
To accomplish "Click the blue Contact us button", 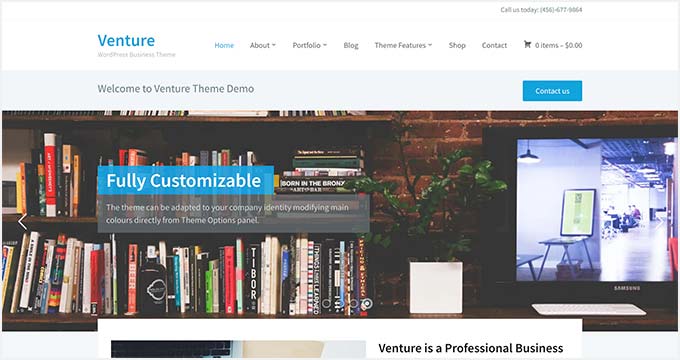I will pyautogui.click(x=552, y=91).
